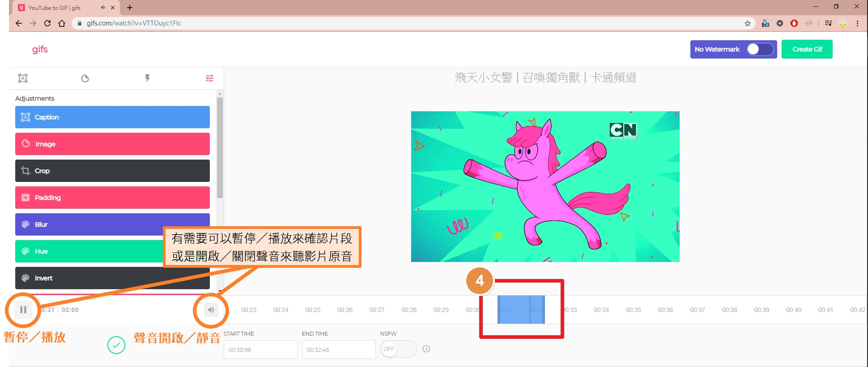Screen dimensions: 868x367
Task: Bookmark this page with the star
Action: point(748,23)
